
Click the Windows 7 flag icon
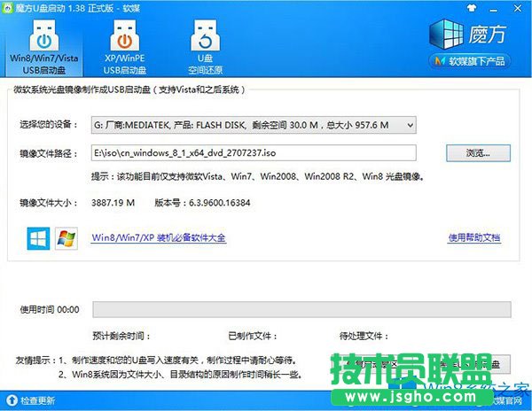click(x=66, y=238)
